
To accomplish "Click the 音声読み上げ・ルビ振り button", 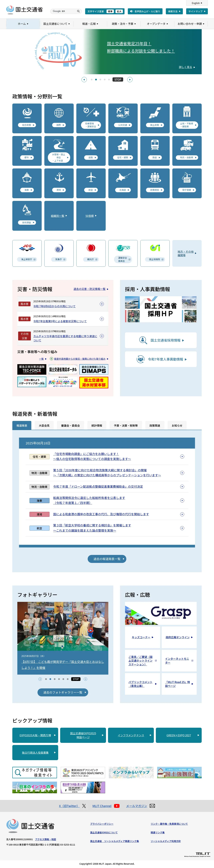I will click(145, 11).
